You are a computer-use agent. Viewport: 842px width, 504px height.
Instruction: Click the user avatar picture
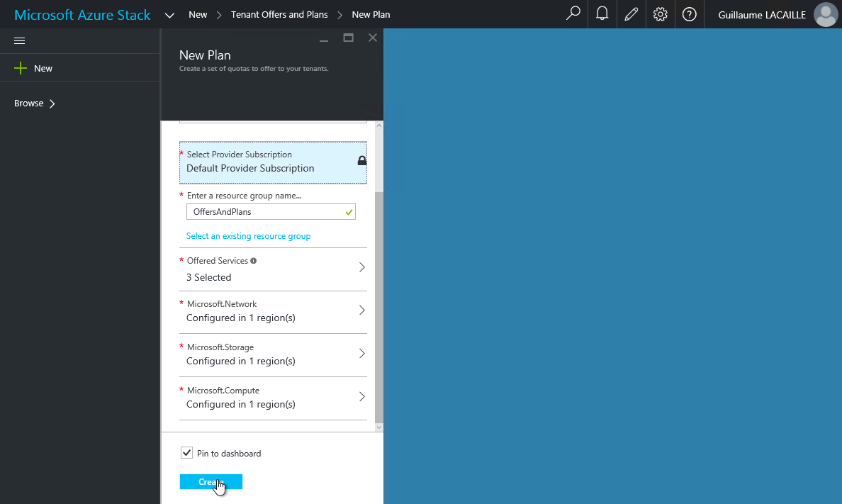[826, 14]
